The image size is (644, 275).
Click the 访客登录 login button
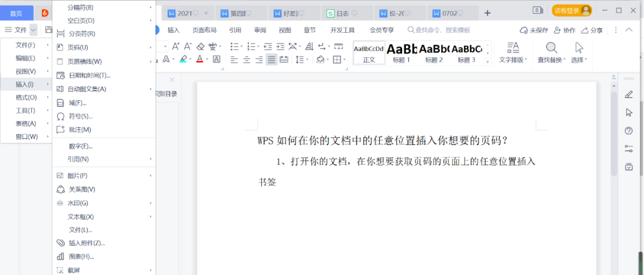(572, 11)
